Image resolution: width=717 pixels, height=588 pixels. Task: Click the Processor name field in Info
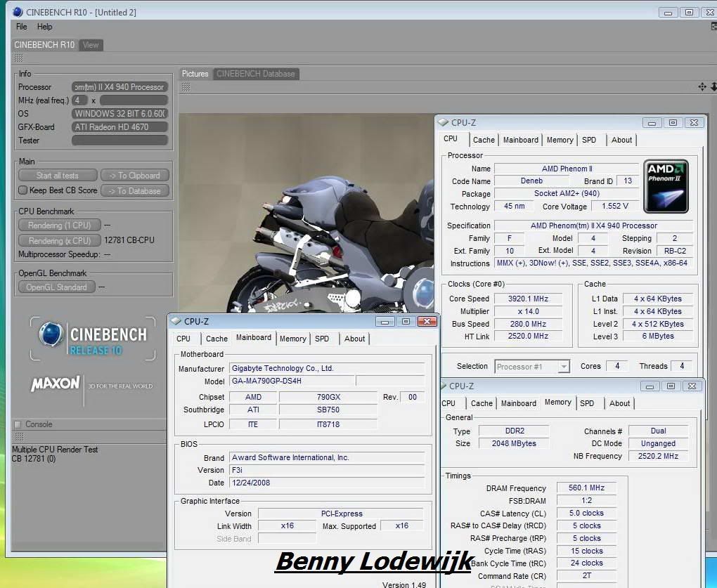[x=119, y=87]
